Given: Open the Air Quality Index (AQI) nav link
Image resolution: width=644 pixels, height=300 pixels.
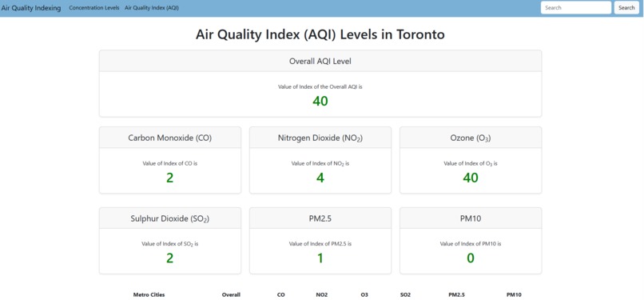Looking at the screenshot, I should (152, 8).
